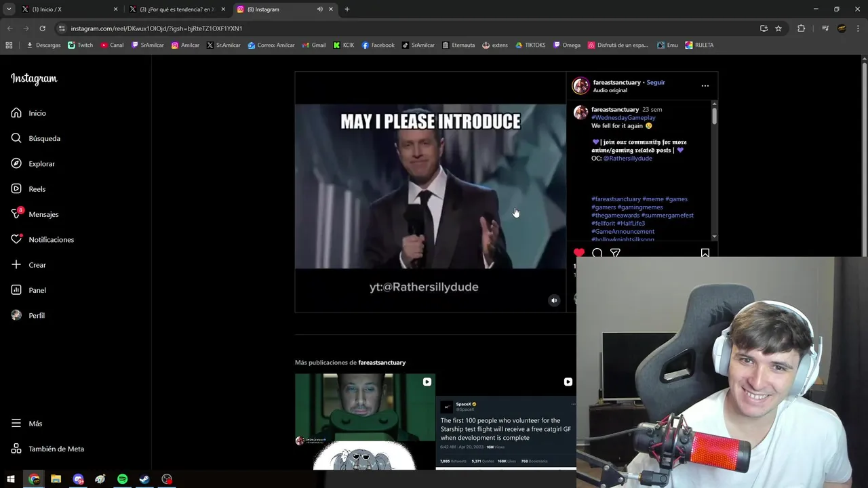Click the Instagram logo
The image size is (868, 488).
34,79
